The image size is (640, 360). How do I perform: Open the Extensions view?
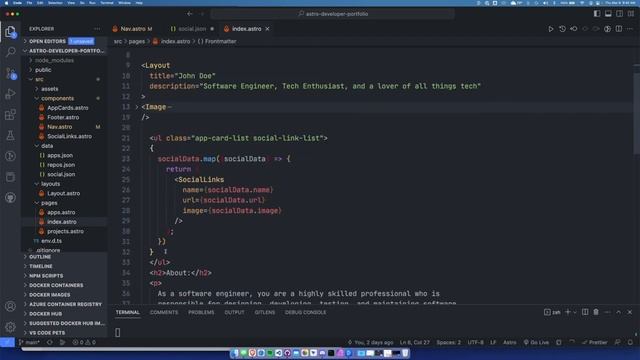[11, 115]
